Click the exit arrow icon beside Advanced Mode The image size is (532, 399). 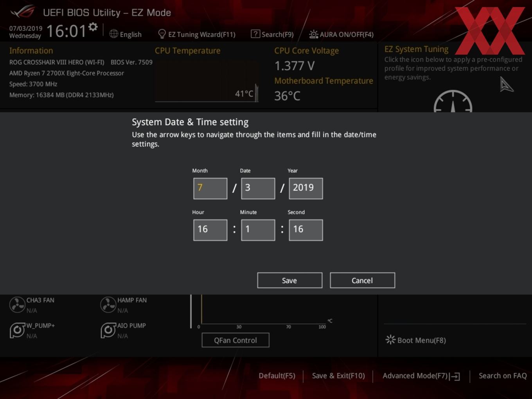[x=455, y=376]
